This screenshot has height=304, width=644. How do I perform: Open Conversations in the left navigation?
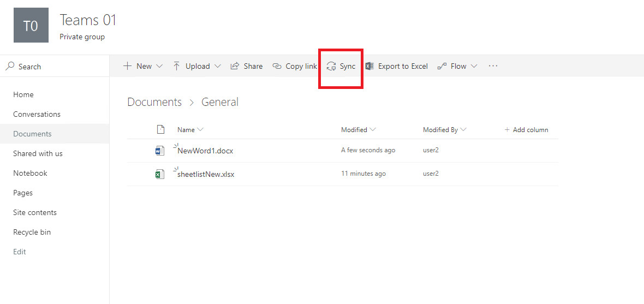[37, 114]
